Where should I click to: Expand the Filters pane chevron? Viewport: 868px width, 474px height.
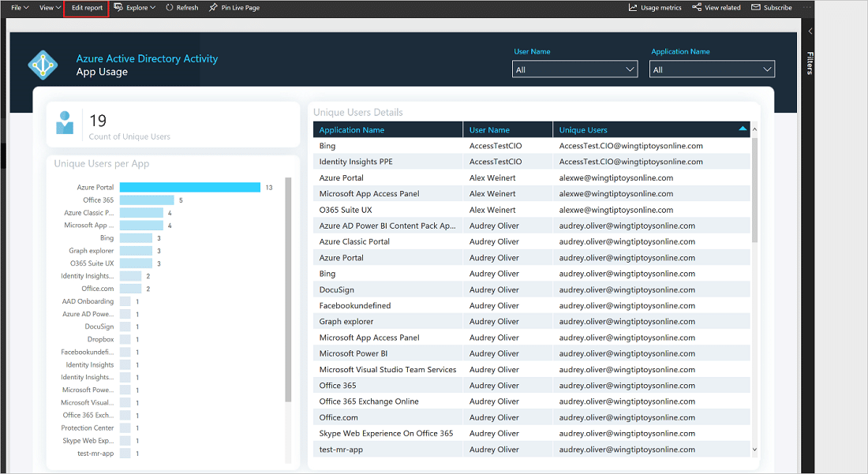pos(810,32)
